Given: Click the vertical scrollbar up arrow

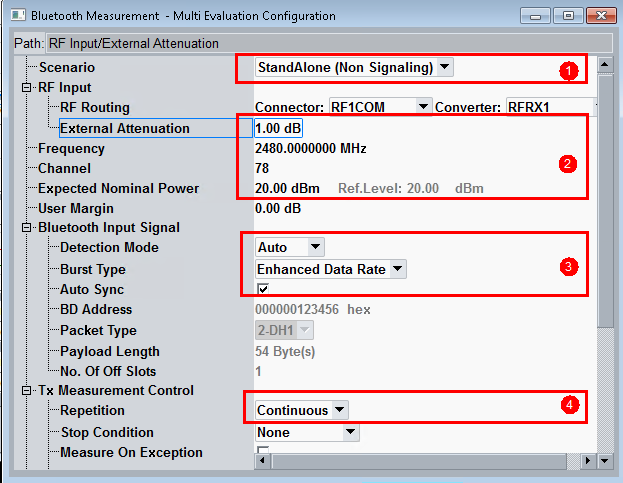Looking at the screenshot, I should [x=605, y=64].
